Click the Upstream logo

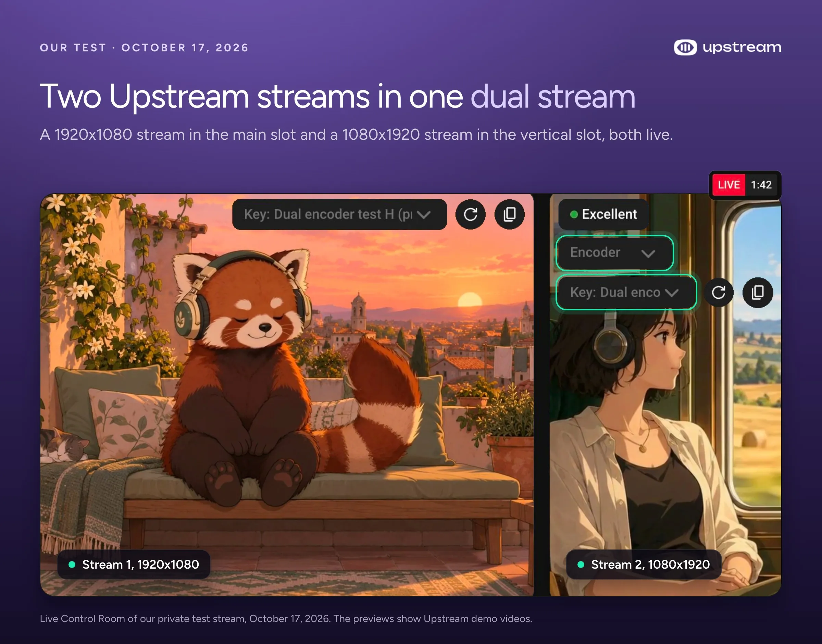click(727, 48)
